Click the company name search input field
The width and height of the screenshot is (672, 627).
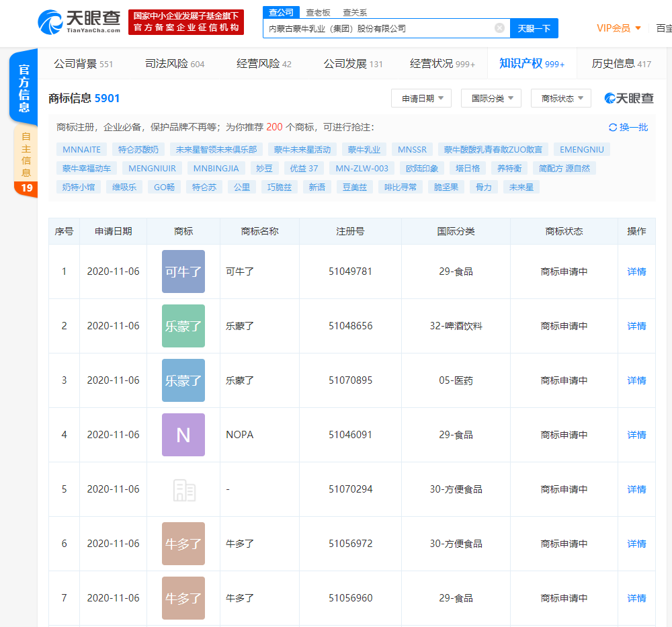coord(376,28)
